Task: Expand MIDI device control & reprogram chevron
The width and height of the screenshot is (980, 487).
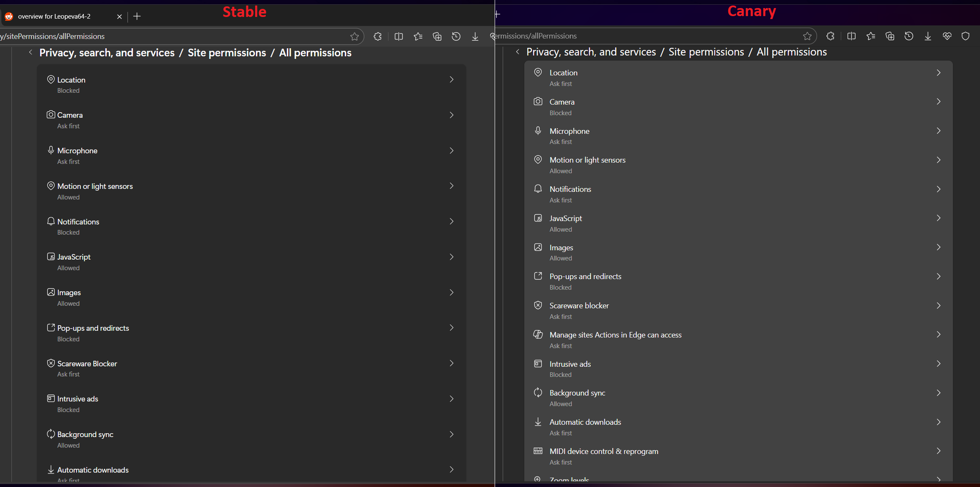Action: point(938,451)
